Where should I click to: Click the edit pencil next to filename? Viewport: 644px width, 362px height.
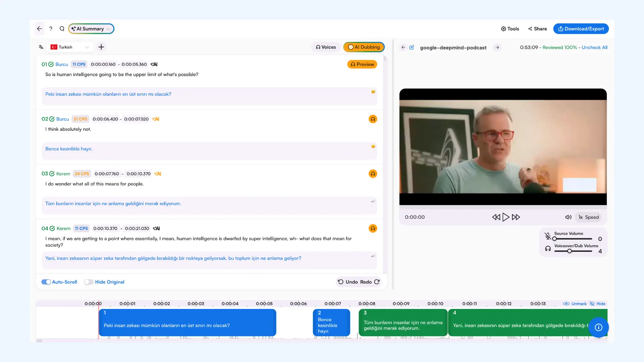point(412,48)
